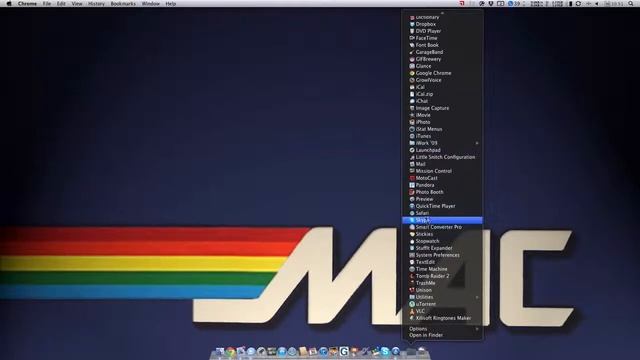Launch GarageBand from the list

coord(442,52)
